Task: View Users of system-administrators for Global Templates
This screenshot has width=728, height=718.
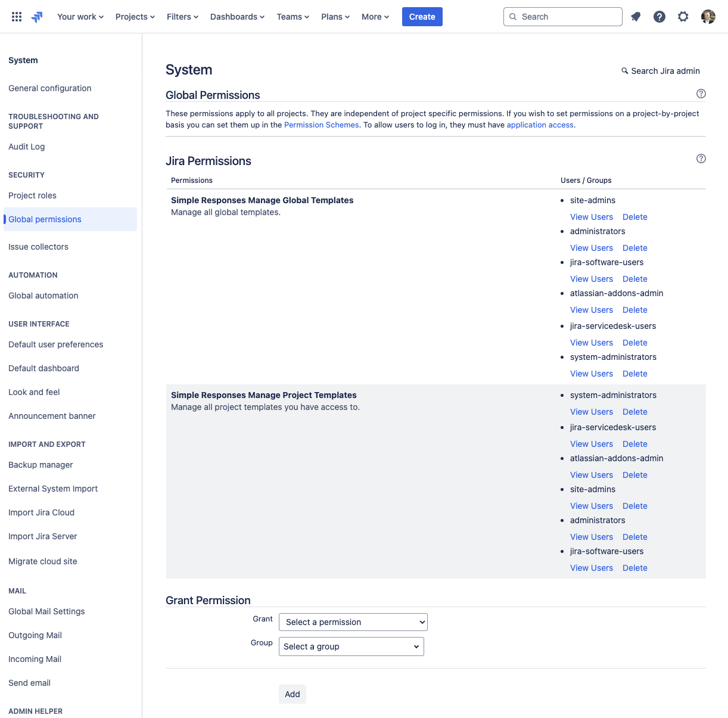Action: tap(592, 374)
